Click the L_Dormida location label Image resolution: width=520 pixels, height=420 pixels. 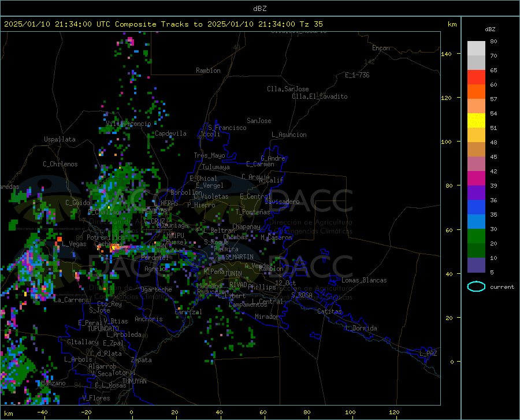(x=361, y=329)
